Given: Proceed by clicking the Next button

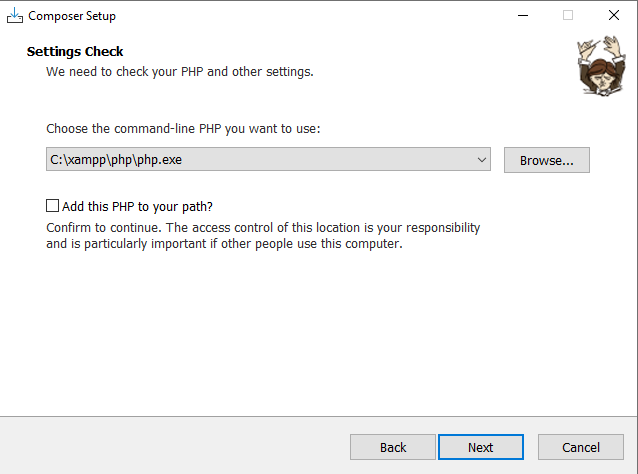Looking at the screenshot, I should 480,447.
